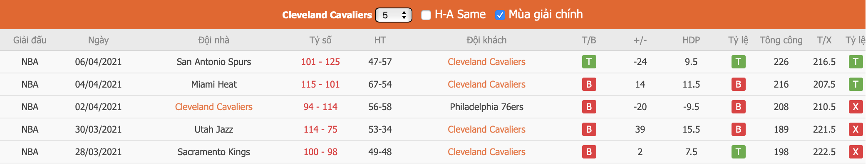Screen dimensions: 868x166
Task: Open the Philadelphia 76ers team link
Action: point(486,107)
